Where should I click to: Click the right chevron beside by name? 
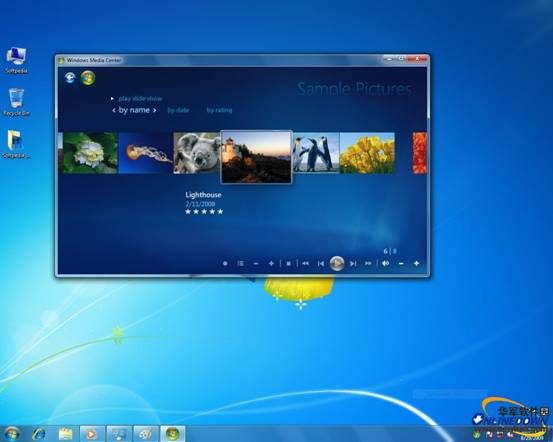point(154,110)
